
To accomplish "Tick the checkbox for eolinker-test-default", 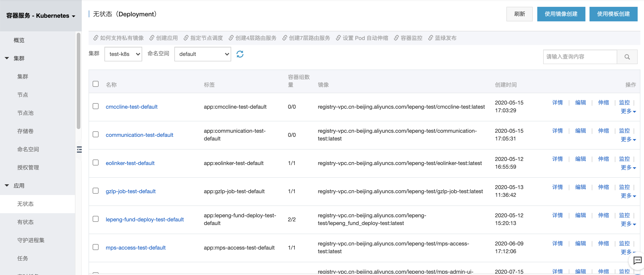I will point(96,163).
